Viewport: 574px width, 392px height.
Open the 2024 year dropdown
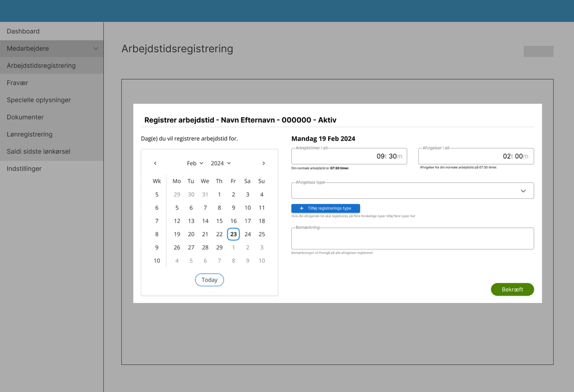coord(221,163)
